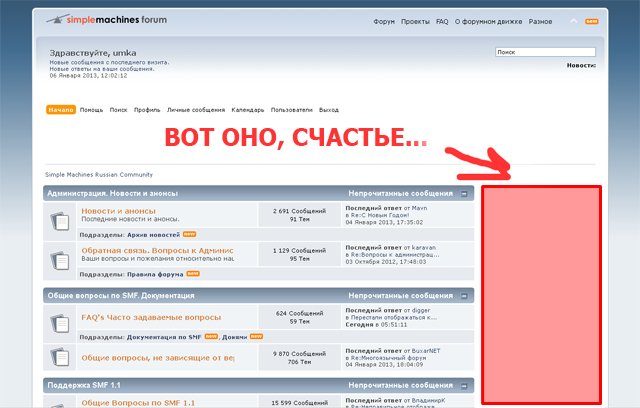
Task: Open new replies to your posts link
Action: pos(102,69)
